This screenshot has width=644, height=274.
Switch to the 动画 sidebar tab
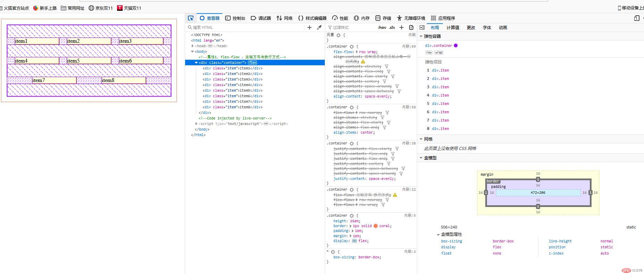(503, 27)
